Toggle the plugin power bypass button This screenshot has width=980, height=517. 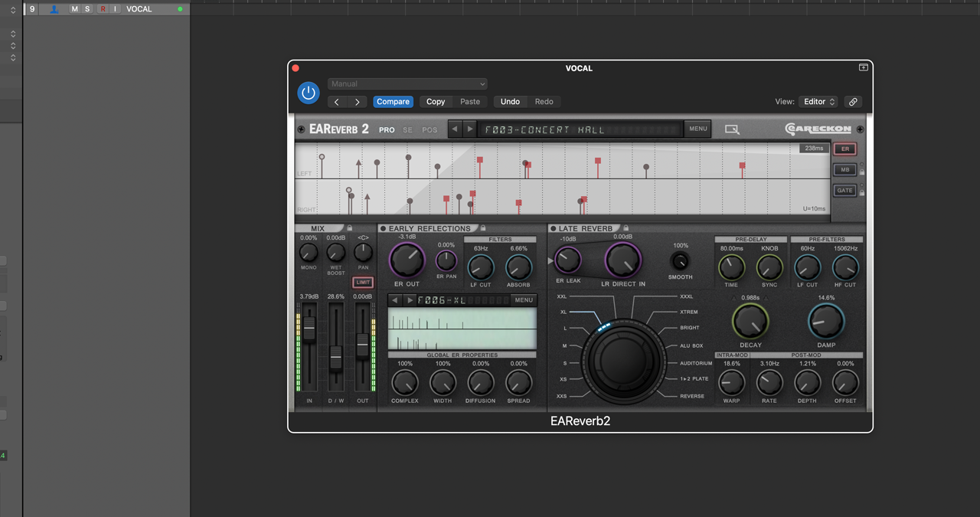[309, 93]
